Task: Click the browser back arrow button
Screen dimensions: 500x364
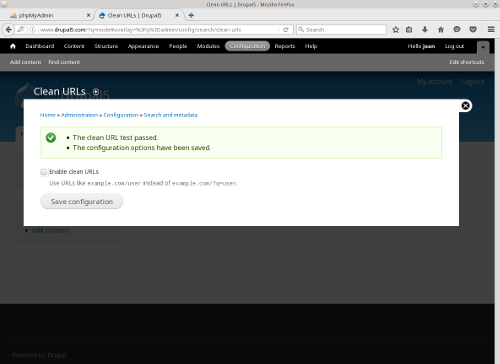Action: (9, 30)
